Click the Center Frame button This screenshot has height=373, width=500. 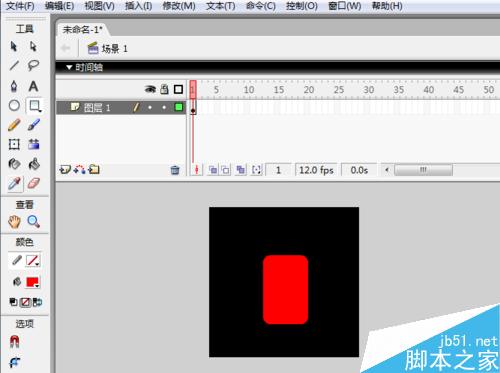(x=196, y=170)
